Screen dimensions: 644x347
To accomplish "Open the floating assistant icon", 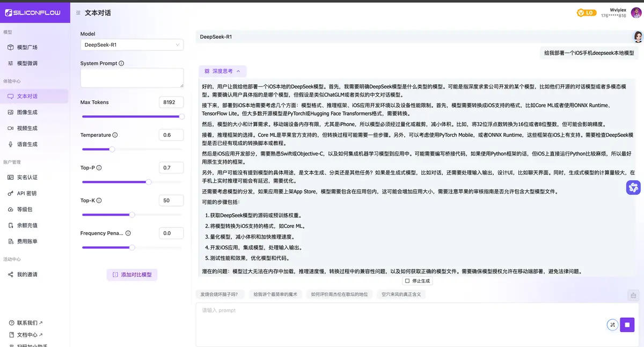I will tap(633, 188).
